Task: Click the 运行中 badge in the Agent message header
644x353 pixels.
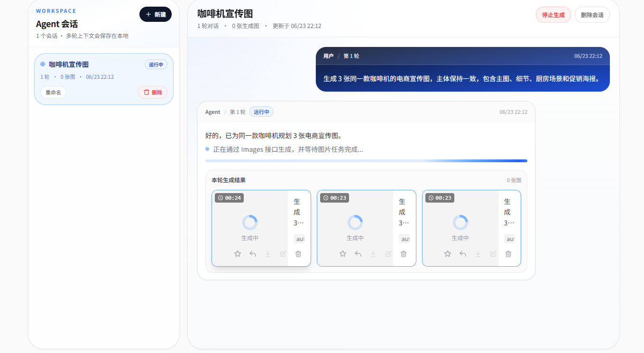Action: click(x=261, y=112)
